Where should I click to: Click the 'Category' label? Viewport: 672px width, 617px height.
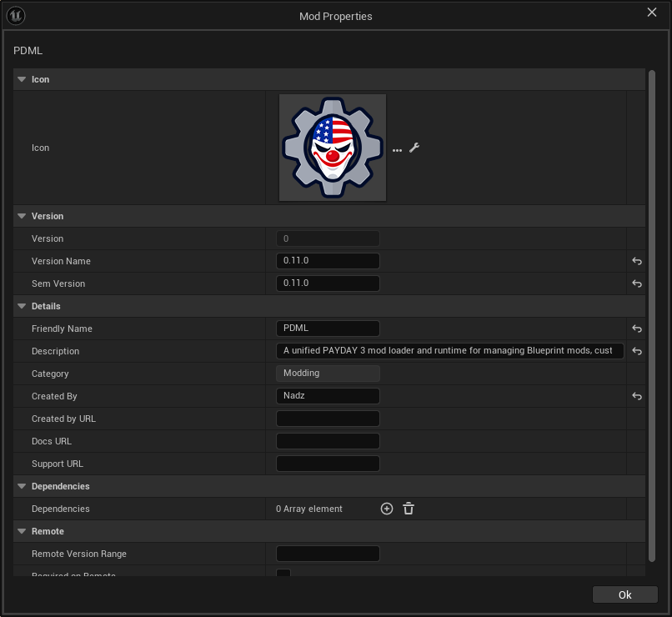pyautogui.click(x=50, y=374)
